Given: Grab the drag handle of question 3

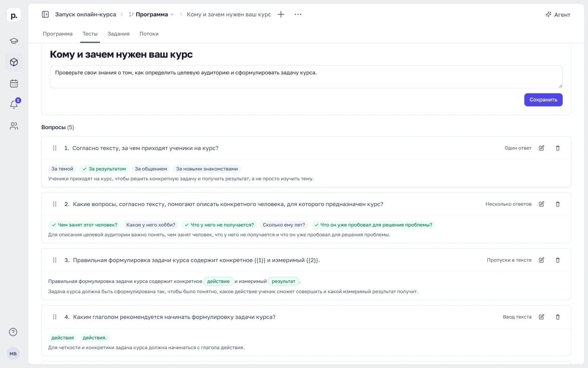Looking at the screenshot, I should [55, 260].
